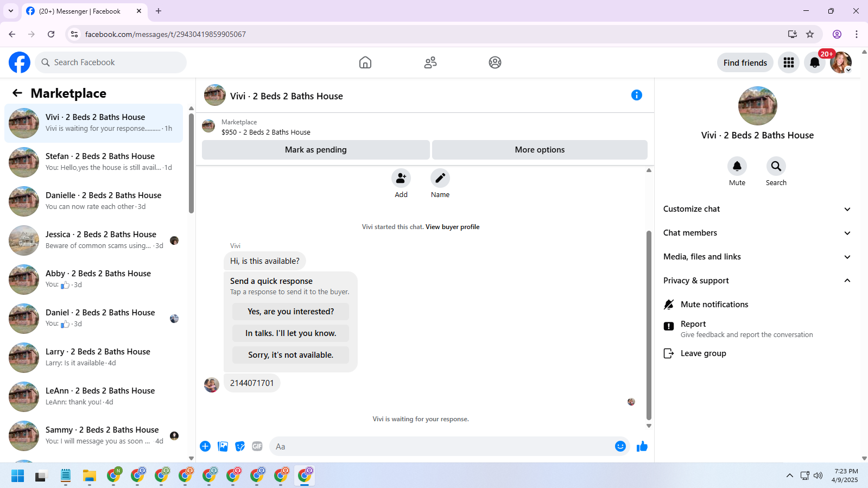This screenshot has width=868, height=488.
Task: Open Larry's marketplace conversation
Action: [x=94, y=358]
